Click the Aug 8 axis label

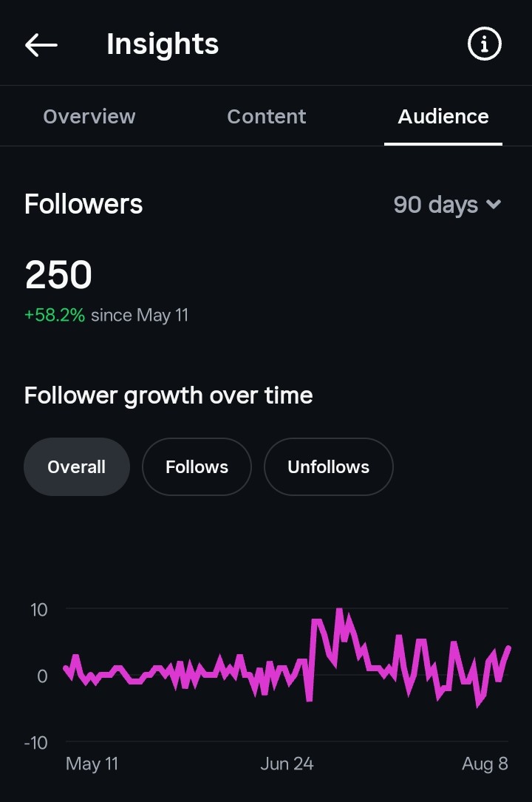(485, 764)
